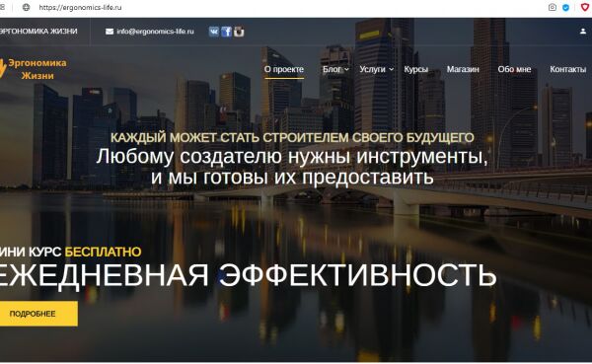Click the Любому создателю нужны инструменты text
Image resolution: width=592 pixels, height=364 pixels.
(292, 156)
